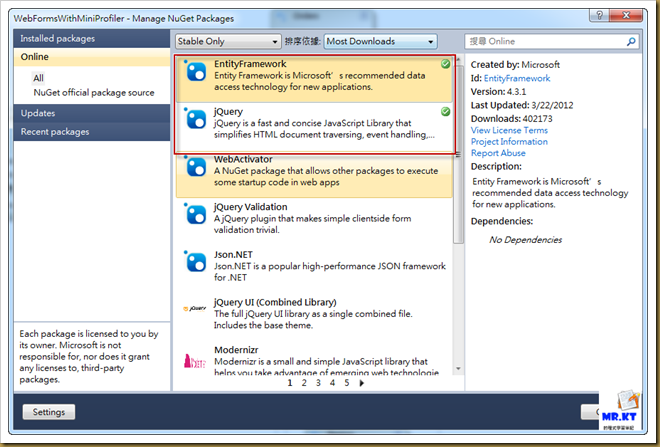The width and height of the screenshot is (660, 447).
Task: Go to page 3 of results
Action: pos(318,383)
